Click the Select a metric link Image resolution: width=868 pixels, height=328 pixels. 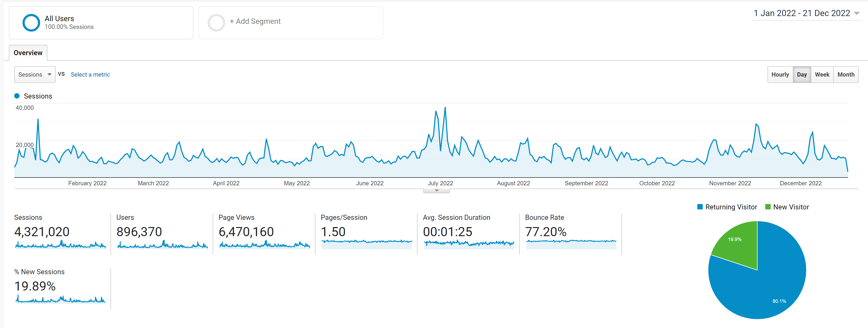(90, 75)
